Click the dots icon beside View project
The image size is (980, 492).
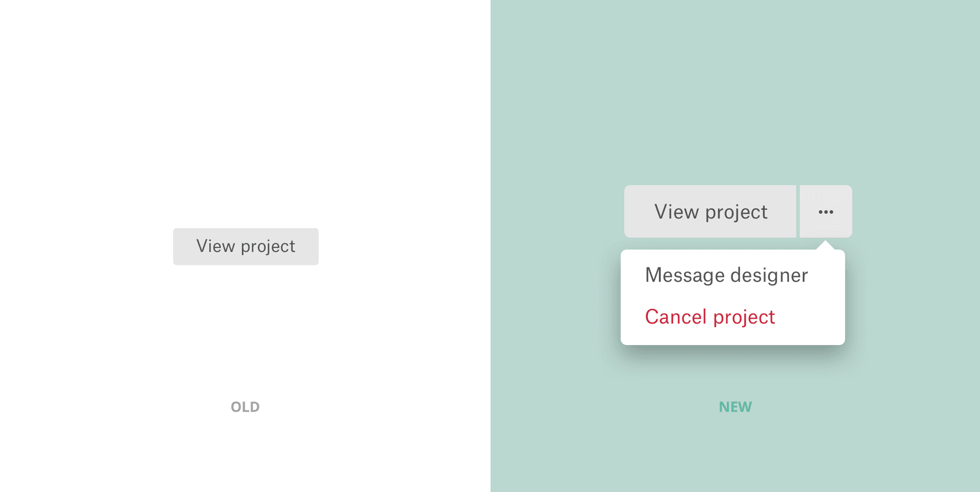coord(825,212)
